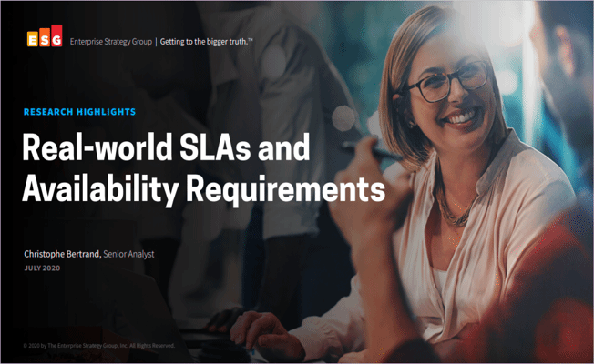The width and height of the screenshot is (594, 364).
Task: Click the copyright notice at slide bottom
Action: (x=94, y=347)
